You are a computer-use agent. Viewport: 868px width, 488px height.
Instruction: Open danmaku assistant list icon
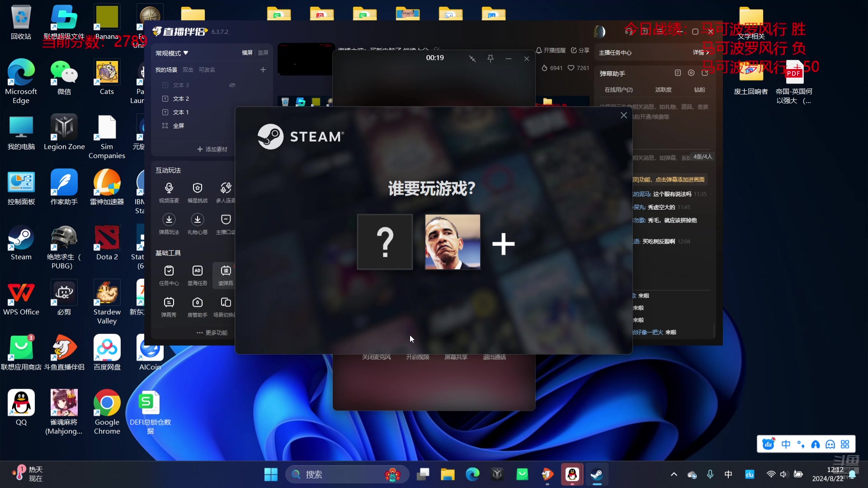point(678,73)
